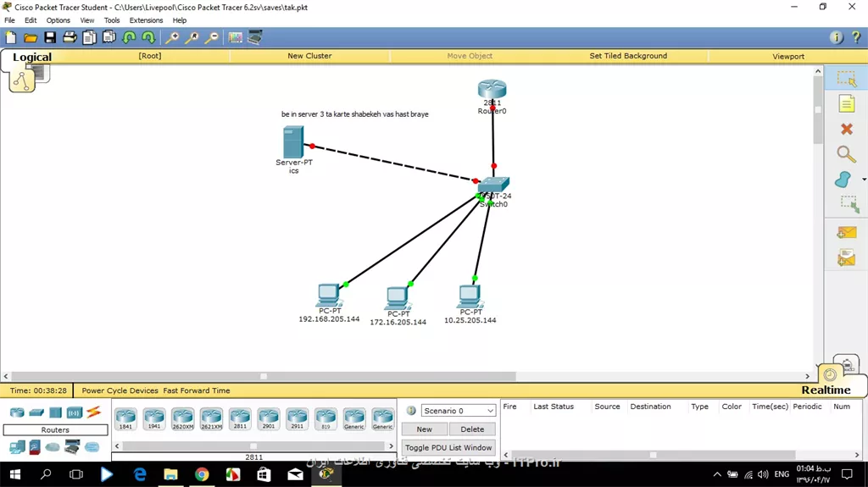
Task: Click the PC labeled 172.16.205.144
Action: (x=398, y=299)
